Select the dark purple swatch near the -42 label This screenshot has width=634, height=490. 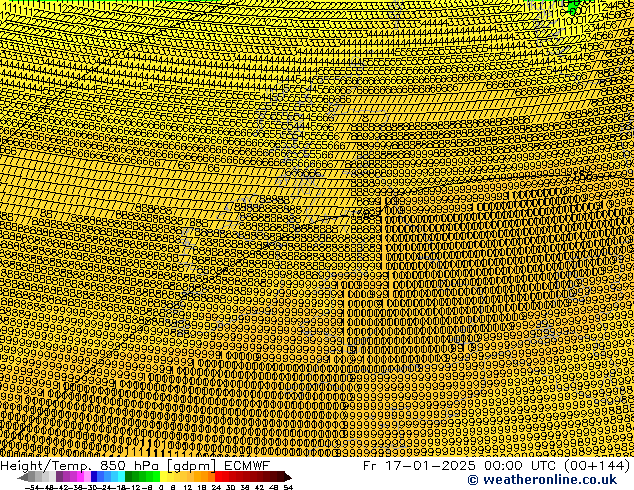59,477
